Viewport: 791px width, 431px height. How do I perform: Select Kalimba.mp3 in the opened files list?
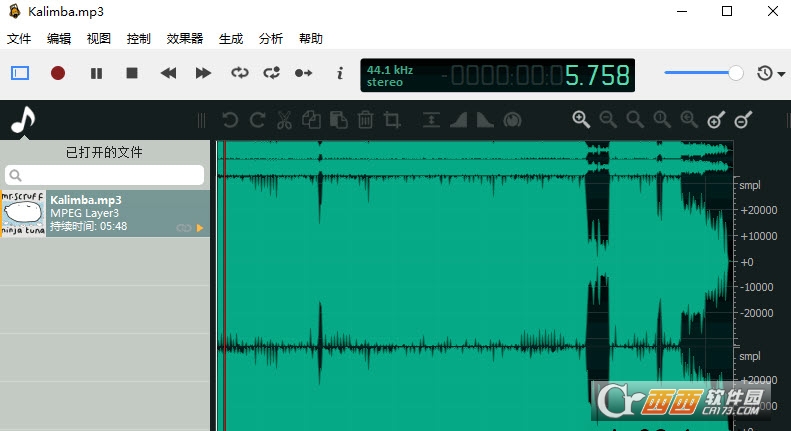tap(105, 213)
